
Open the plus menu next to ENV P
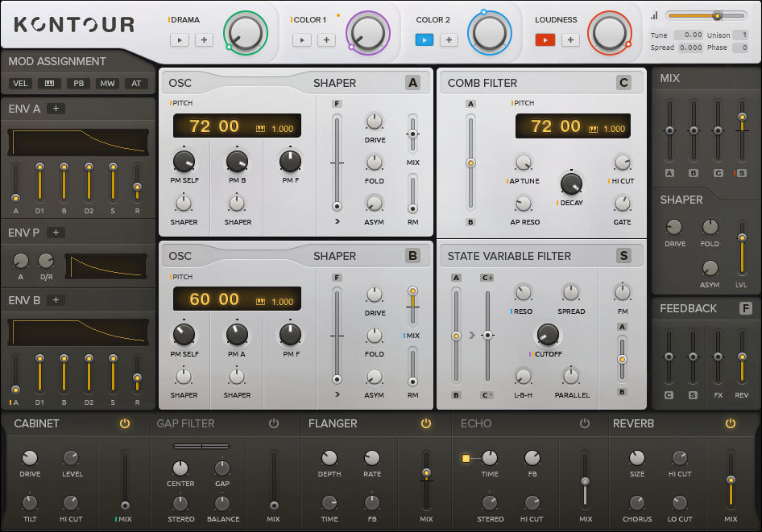coord(56,233)
